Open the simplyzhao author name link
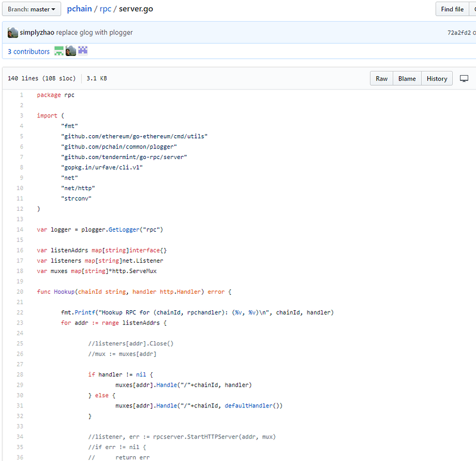This screenshot has height=461, width=476. [x=37, y=33]
